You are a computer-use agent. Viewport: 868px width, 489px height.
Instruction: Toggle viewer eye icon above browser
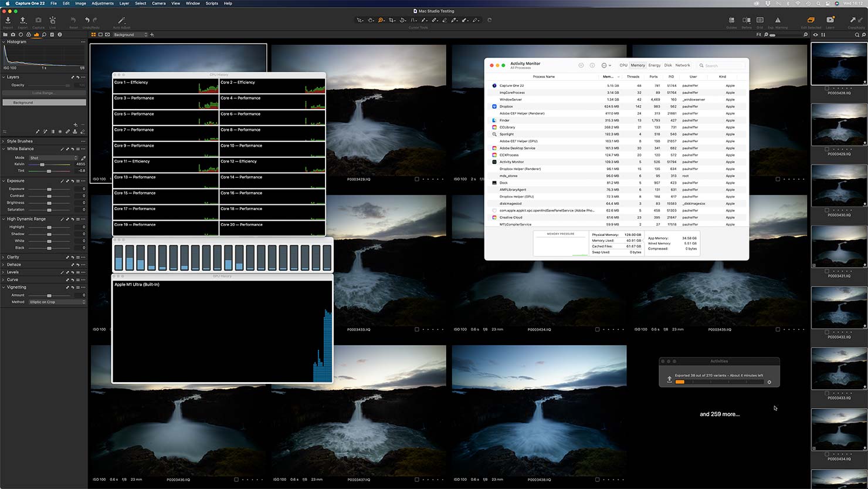pyautogui.click(x=815, y=35)
